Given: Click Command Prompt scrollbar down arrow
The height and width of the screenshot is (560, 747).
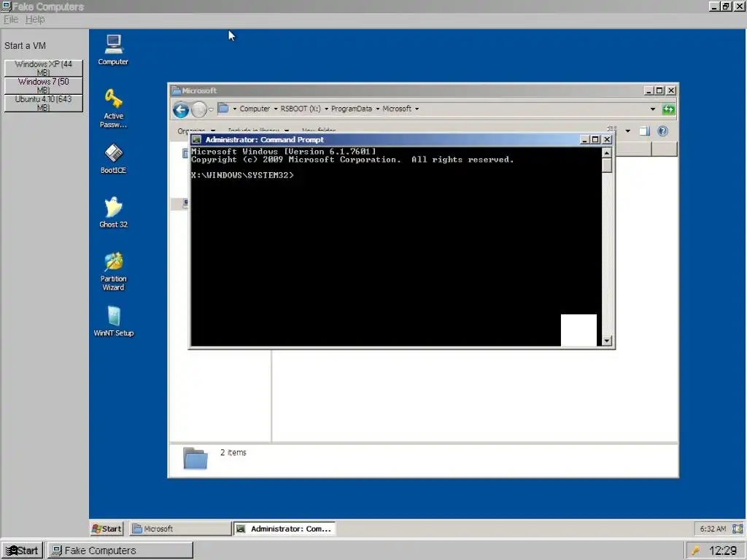Looking at the screenshot, I should [606, 341].
